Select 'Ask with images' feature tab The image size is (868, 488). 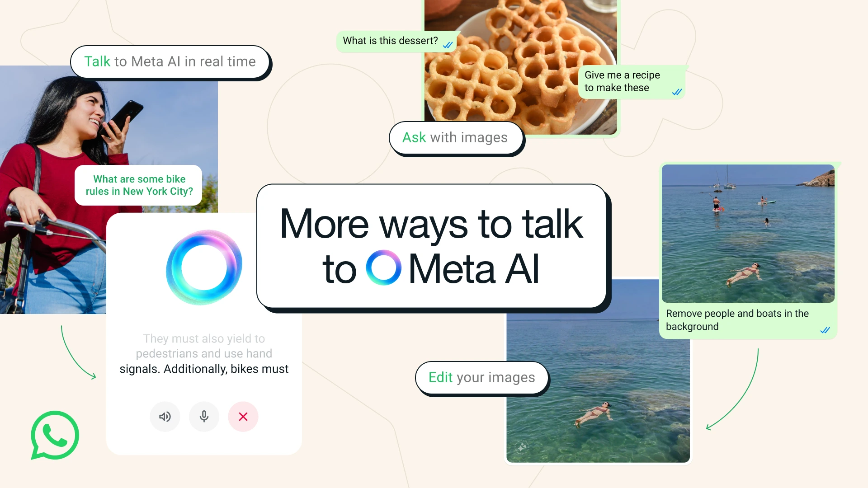tap(455, 138)
